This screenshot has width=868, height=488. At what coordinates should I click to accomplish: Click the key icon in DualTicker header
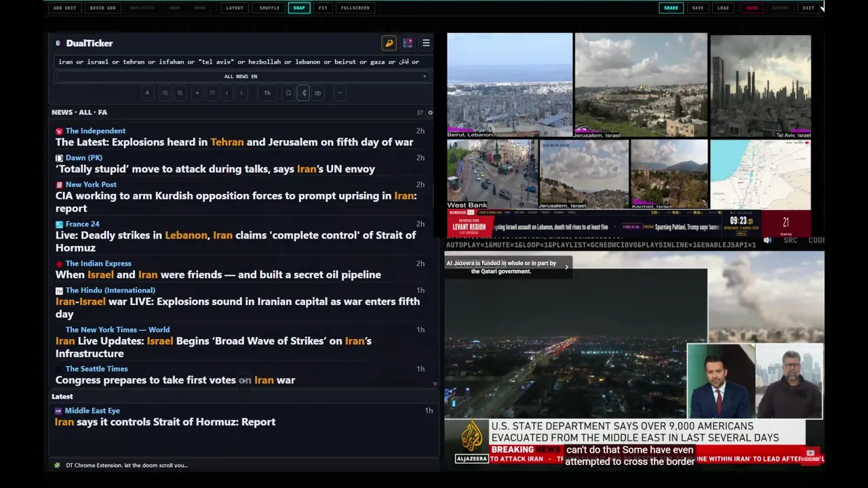click(x=389, y=43)
